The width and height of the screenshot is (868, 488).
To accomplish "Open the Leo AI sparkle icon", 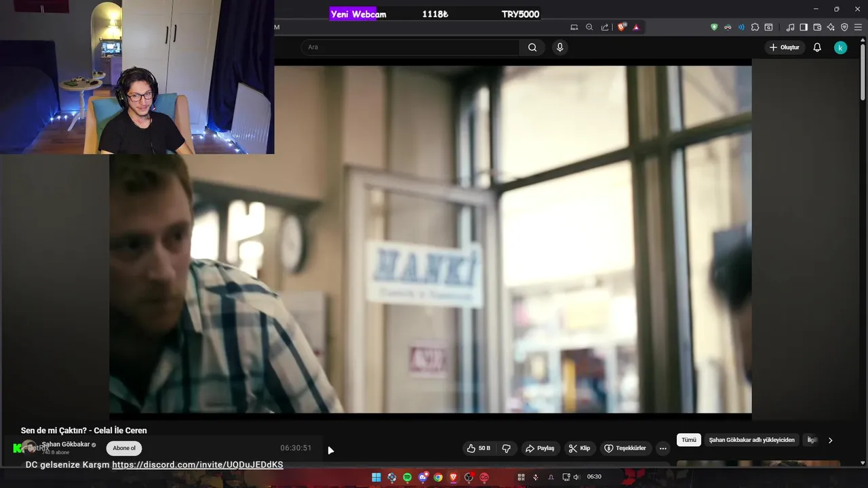I will 831,27.
